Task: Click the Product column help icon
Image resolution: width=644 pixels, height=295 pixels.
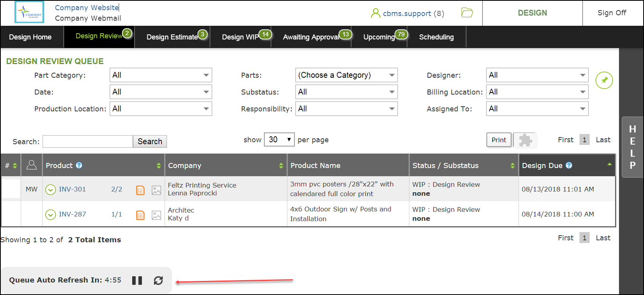Action: [79, 165]
